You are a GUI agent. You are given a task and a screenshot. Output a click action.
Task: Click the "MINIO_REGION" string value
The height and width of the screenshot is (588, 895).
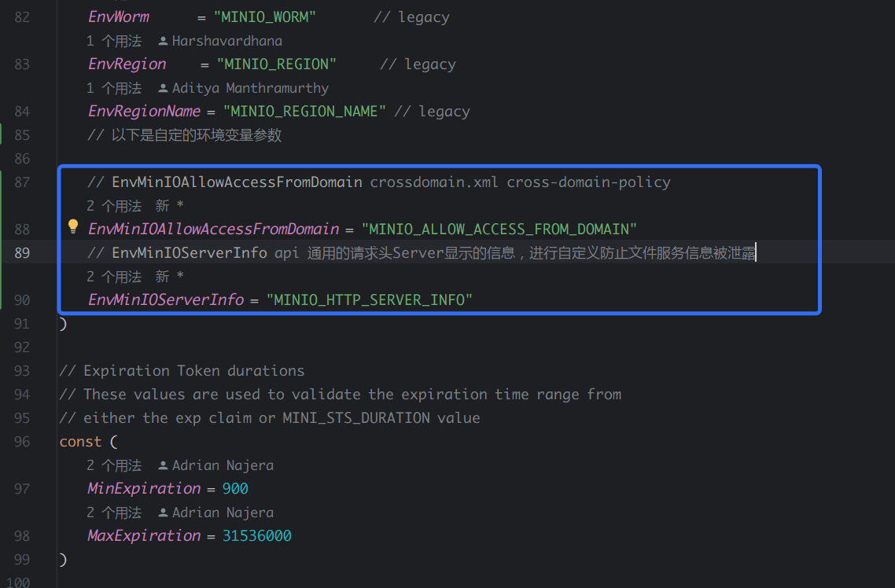coord(276,64)
